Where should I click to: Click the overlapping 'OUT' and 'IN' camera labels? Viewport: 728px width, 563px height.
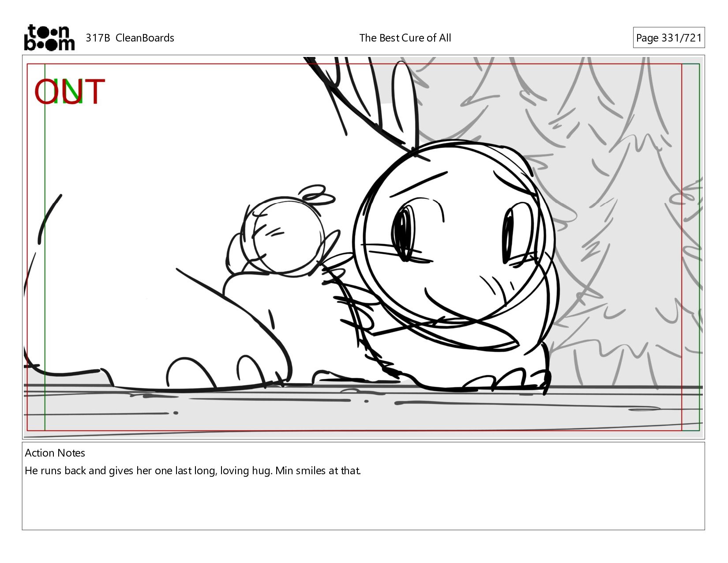point(70,91)
